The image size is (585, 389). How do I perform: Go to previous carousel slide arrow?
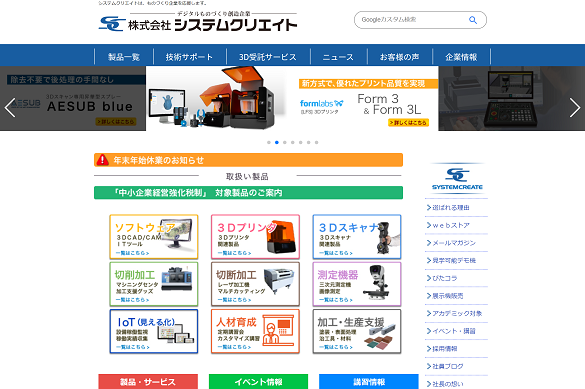[10, 107]
